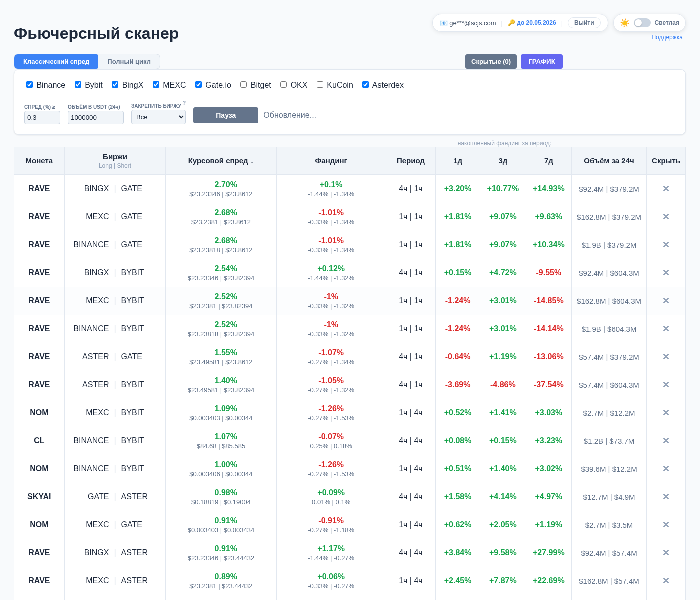This screenshot has width=700, height=600.
Task: Enable the Bitget exchange checkbox
Action: pos(244,85)
